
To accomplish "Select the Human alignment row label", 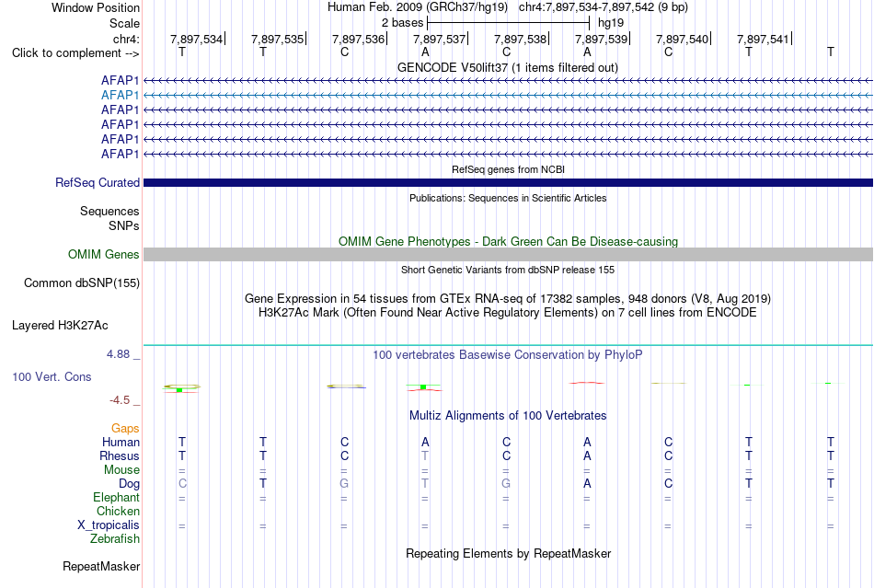I will coord(121,442).
